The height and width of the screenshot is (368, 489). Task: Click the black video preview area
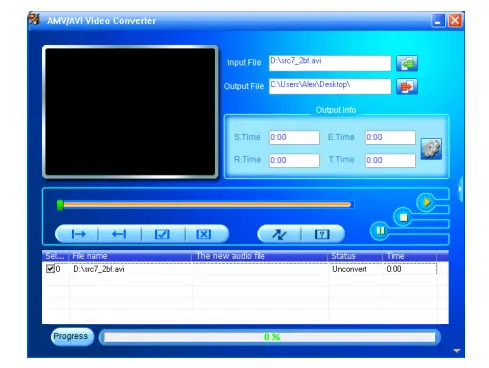click(130, 112)
